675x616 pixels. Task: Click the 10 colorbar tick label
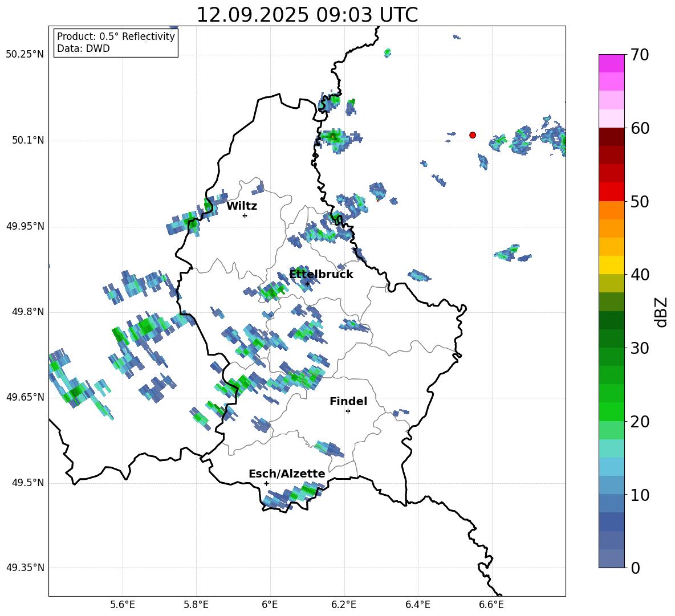[640, 495]
